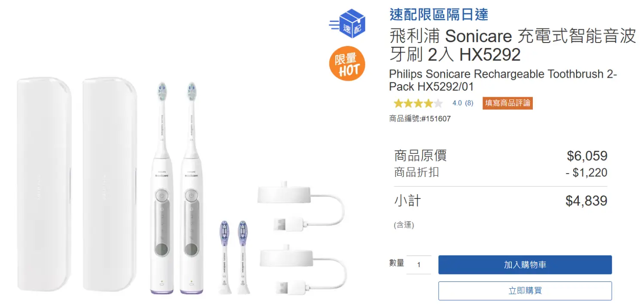Click the English Philips Sonicare product title
The width and height of the screenshot is (644, 308).
[x=503, y=80]
